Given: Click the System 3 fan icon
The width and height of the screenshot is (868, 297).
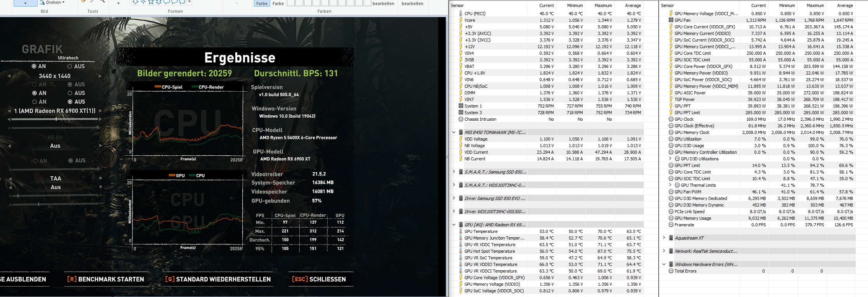Looking at the screenshot, I should [x=461, y=113].
